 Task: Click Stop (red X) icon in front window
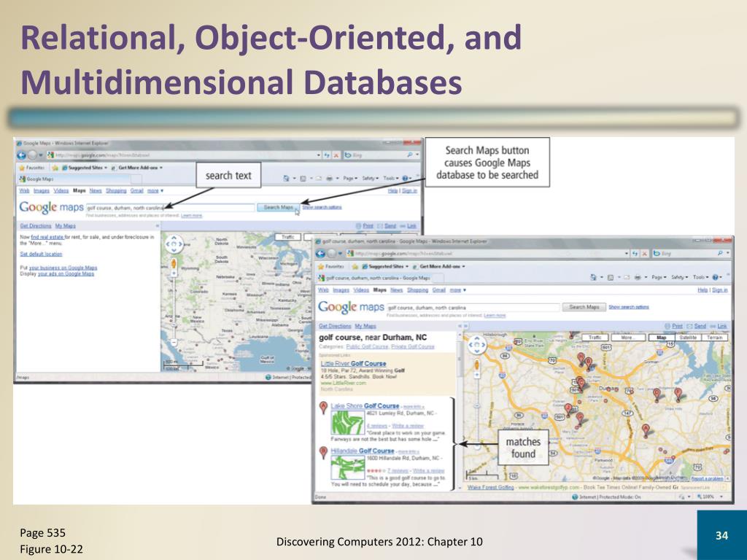click(x=645, y=254)
